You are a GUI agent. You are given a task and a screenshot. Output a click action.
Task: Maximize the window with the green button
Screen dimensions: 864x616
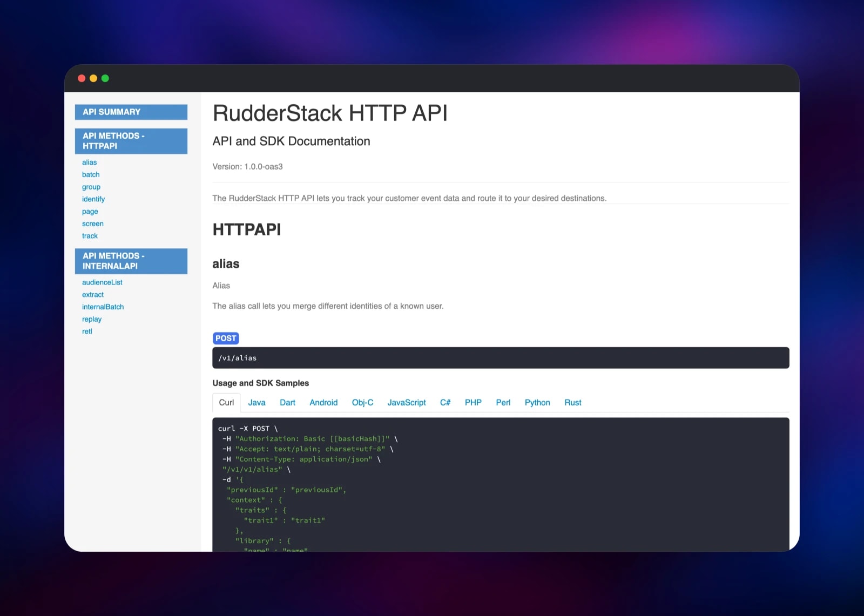tap(105, 78)
